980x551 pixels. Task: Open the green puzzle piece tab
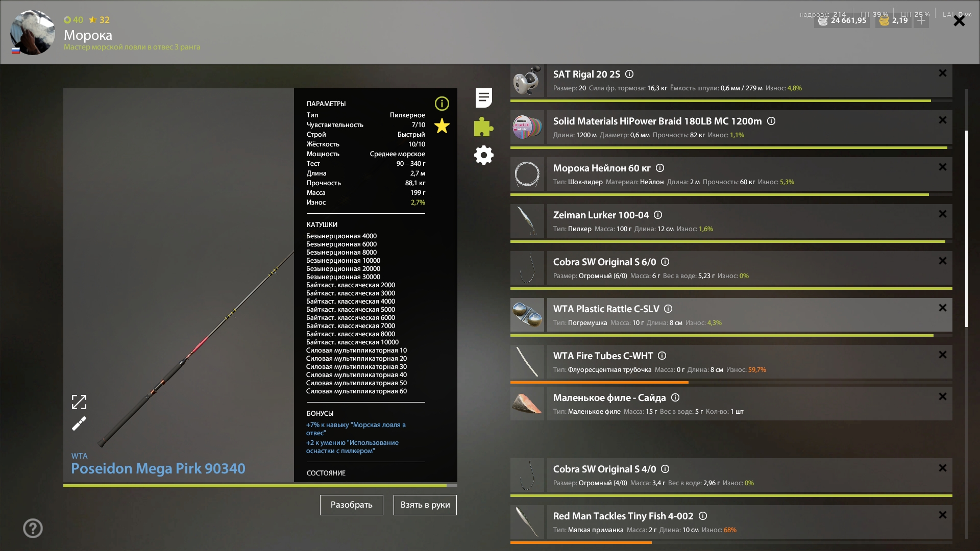(x=483, y=127)
